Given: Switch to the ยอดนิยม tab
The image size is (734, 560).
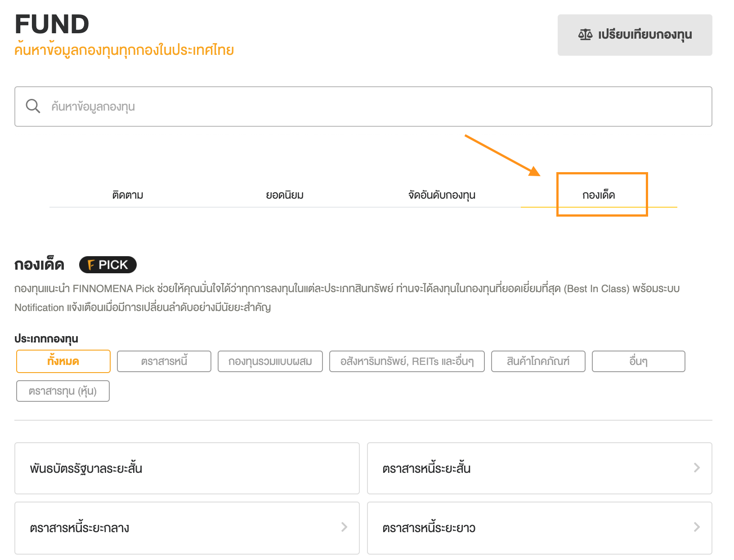Looking at the screenshot, I should click(285, 195).
